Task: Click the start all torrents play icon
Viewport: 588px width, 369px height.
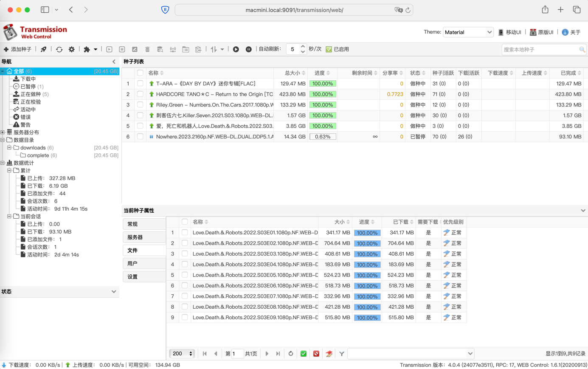Action: [x=236, y=49]
